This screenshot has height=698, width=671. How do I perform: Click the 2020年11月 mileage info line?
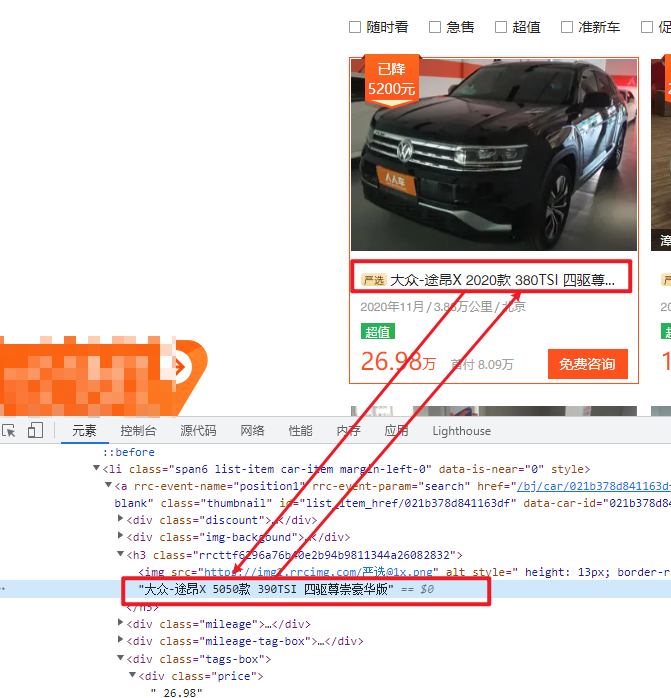pos(443,307)
